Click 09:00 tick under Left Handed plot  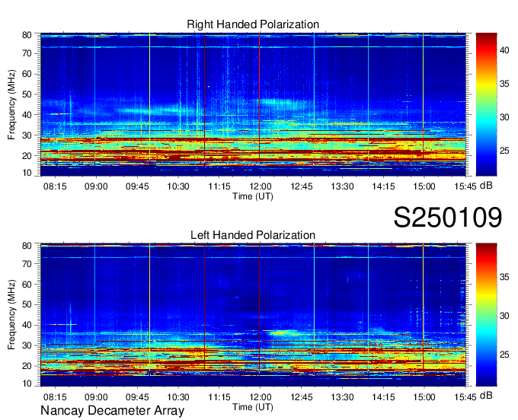tap(96, 397)
